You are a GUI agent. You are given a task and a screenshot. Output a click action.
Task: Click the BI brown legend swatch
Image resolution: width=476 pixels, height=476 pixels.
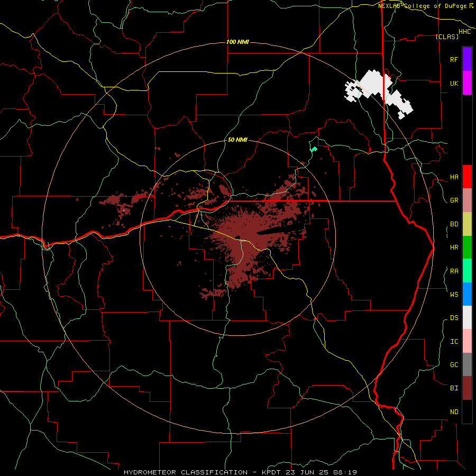tap(467, 388)
